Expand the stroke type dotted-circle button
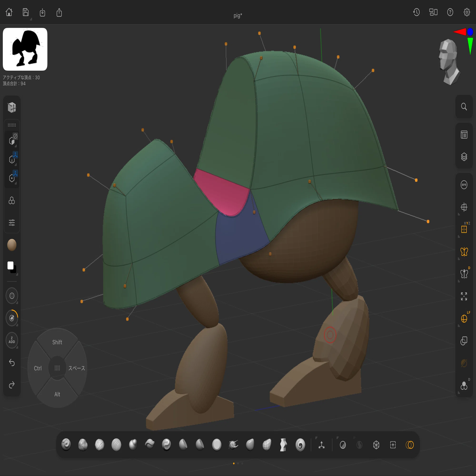This screenshot has height=476, width=476. [x=12, y=296]
